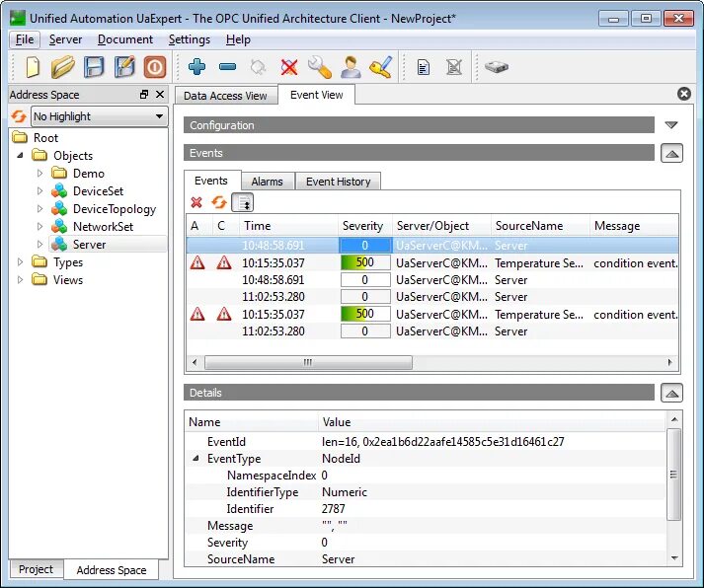Viewport: 704px width, 588px height.
Task: Expand the Views folder node
Action: tap(20, 280)
